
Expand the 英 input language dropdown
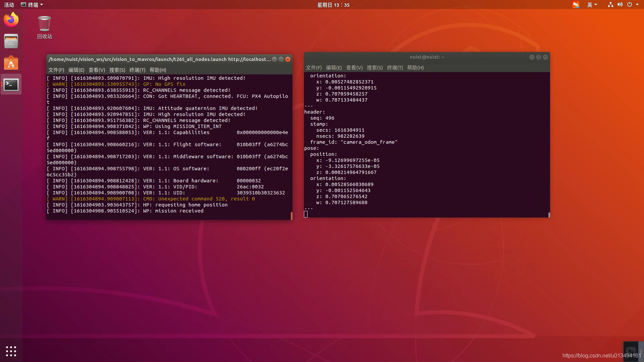(x=592, y=5)
